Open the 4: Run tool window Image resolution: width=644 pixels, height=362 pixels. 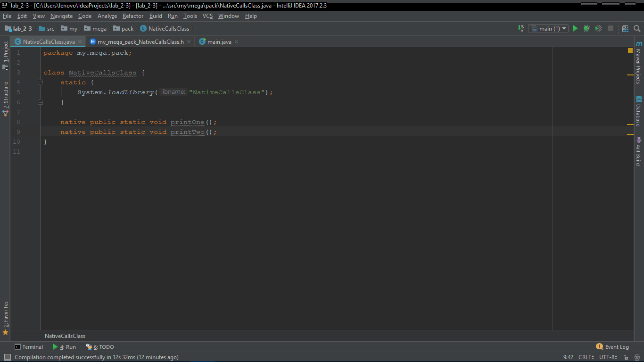pyautogui.click(x=64, y=347)
